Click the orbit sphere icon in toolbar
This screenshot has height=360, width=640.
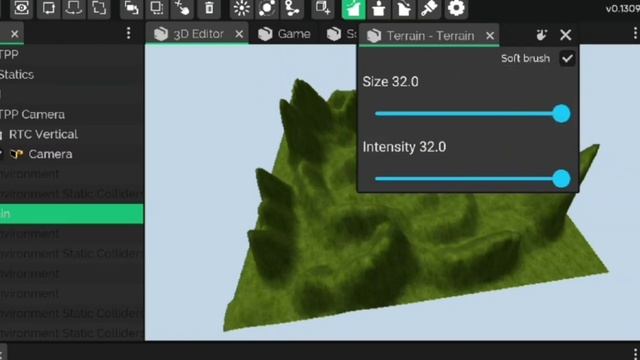click(x=267, y=8)
